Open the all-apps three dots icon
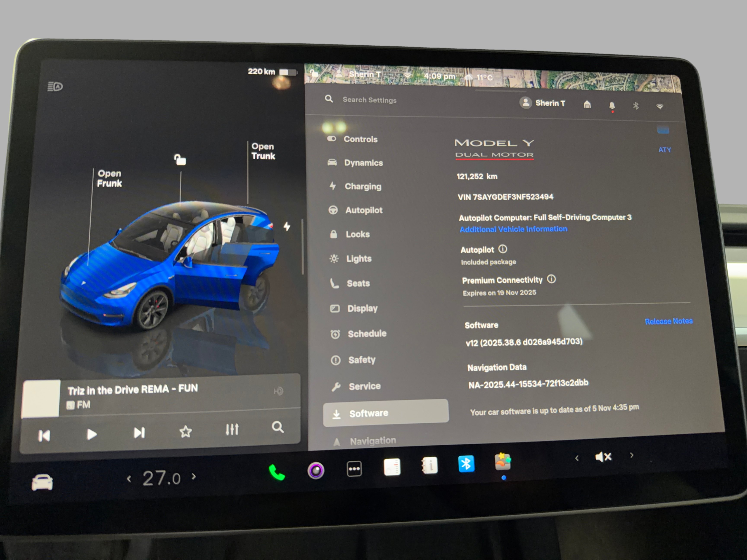 point(354,469)
